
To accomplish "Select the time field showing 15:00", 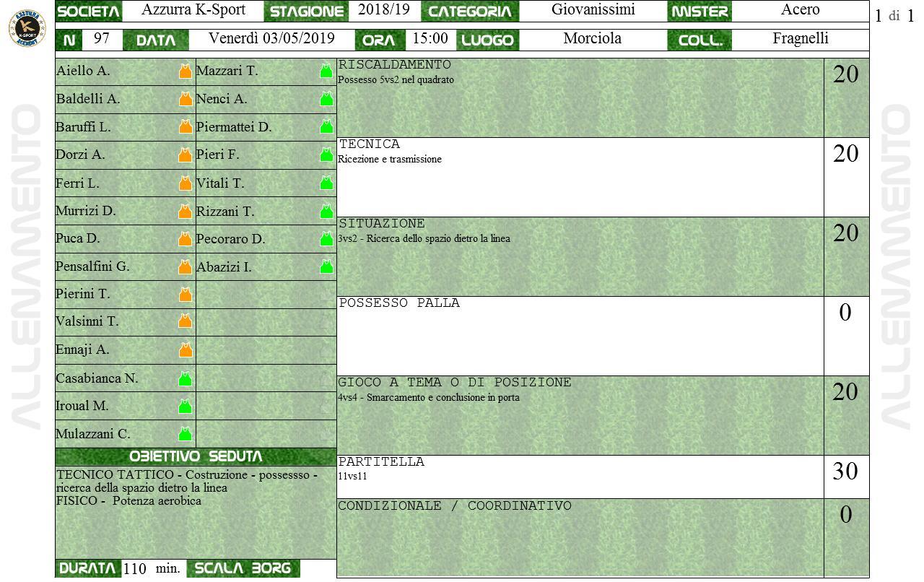I will tap(430, 39).
